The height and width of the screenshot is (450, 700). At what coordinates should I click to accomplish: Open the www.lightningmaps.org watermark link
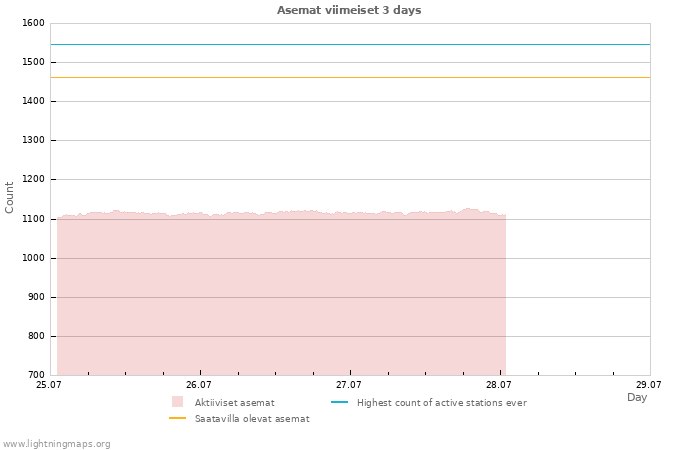(56, 444)
